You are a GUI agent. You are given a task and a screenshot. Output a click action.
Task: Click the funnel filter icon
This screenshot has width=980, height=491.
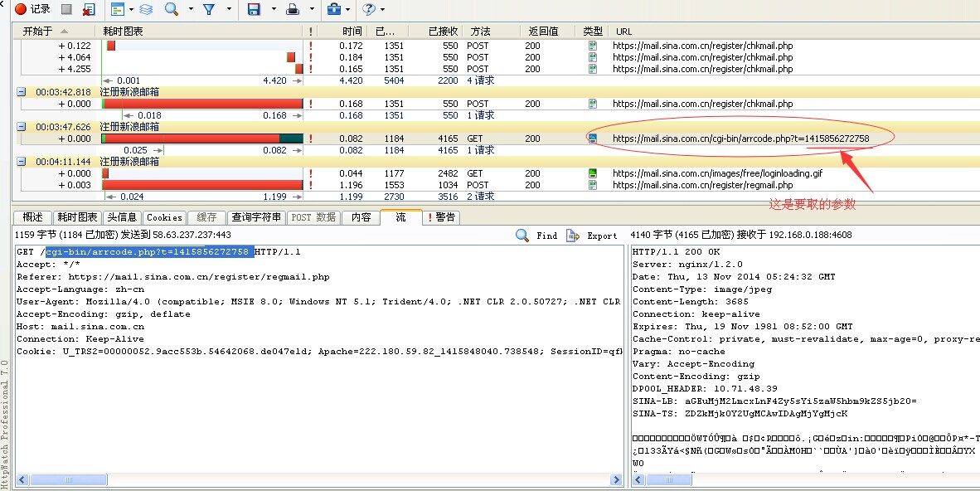click(x=209, y=9)
